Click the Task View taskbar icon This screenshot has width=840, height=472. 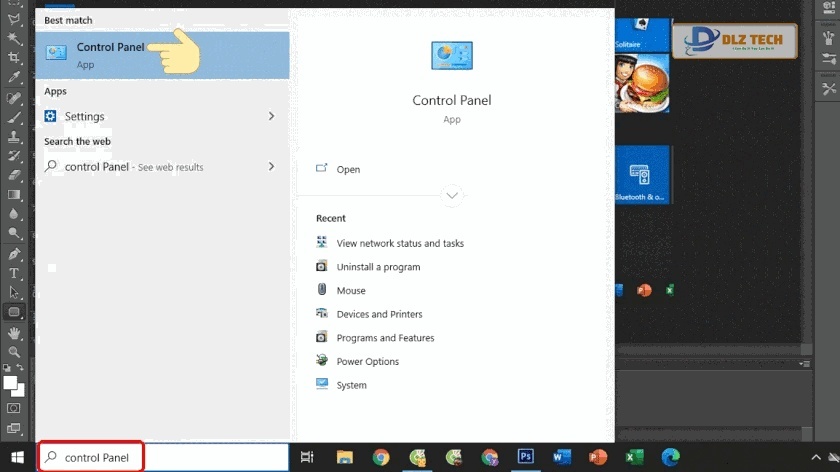307,457
